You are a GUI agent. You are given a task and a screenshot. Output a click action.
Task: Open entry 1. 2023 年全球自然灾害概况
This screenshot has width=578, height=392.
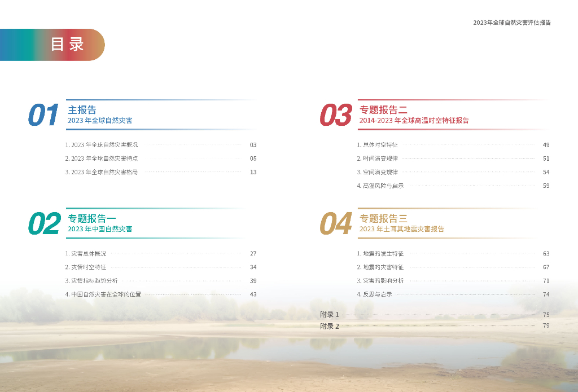102,145
